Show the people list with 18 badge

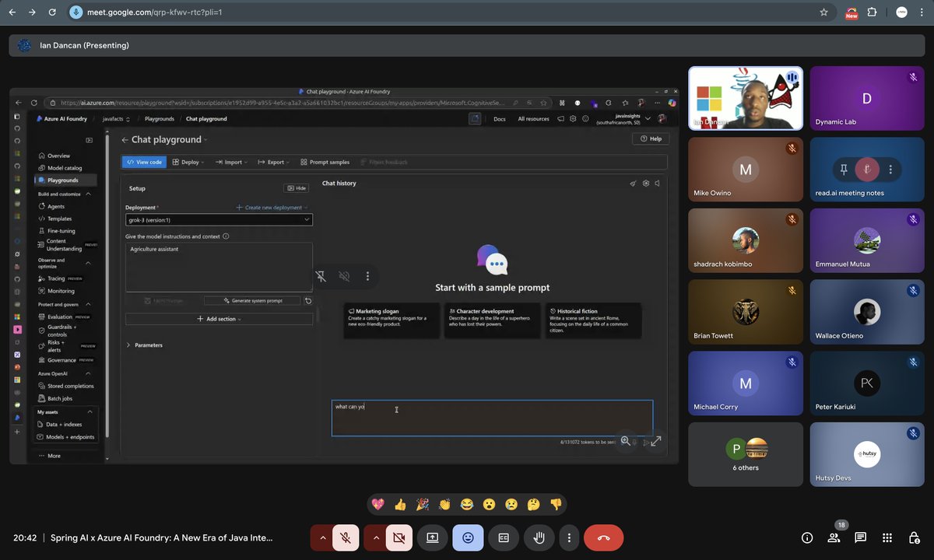834,537
